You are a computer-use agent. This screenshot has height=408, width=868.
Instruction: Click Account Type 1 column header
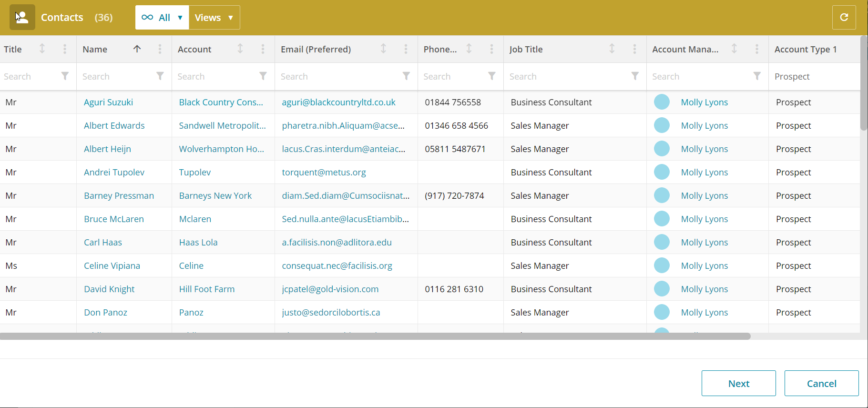805,49
